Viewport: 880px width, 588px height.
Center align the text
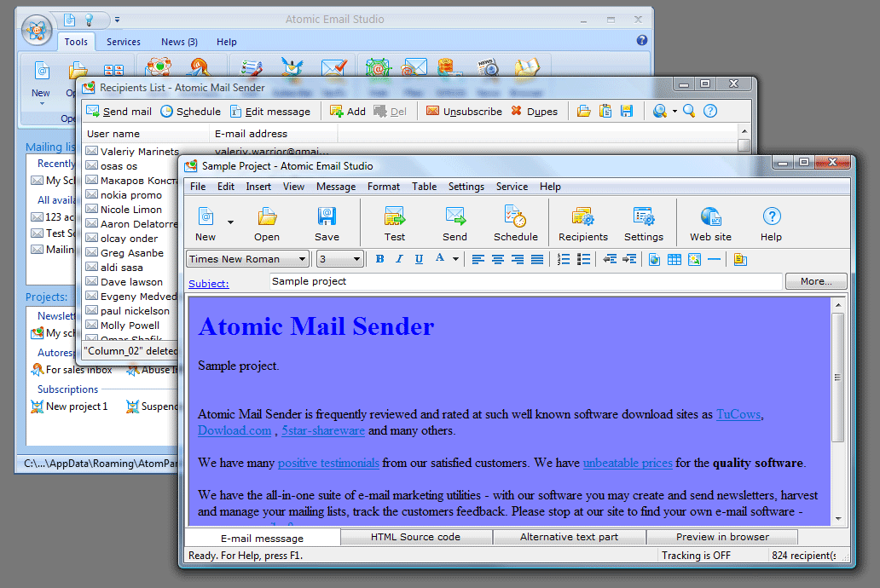pyautogui.click(x=497, y=259)
